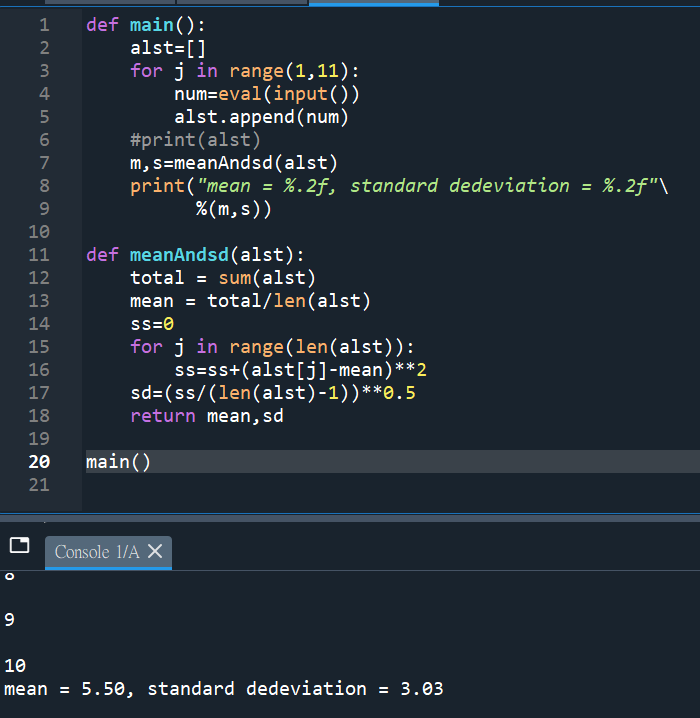Click the 'ss=0' assignment line
This screenshot has height=718, width=700.
click(152, 323)
